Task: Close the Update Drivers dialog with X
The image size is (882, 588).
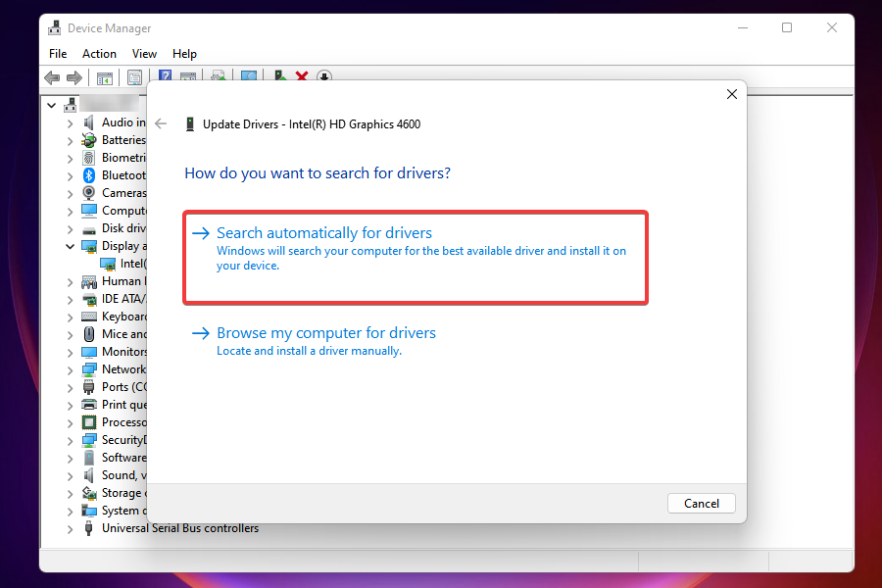Action: [x=731, y=94]
